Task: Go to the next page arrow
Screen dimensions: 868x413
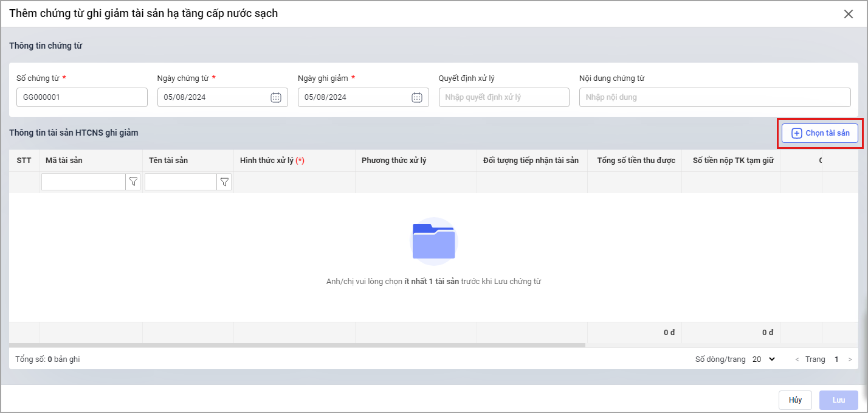Action: point(850,359)
